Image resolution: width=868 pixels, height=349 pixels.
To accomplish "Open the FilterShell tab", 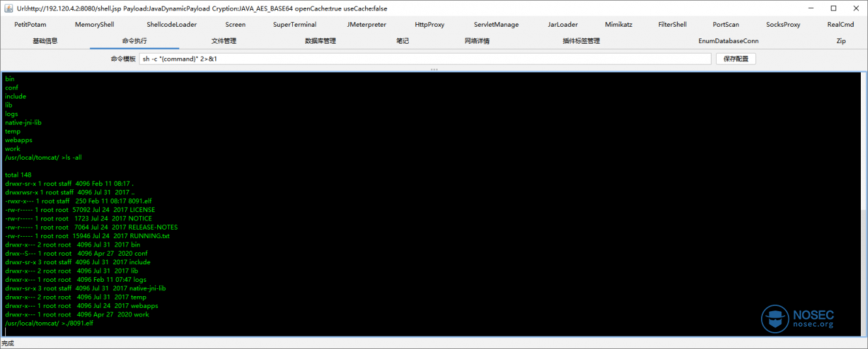I will (x=672, y=25).
